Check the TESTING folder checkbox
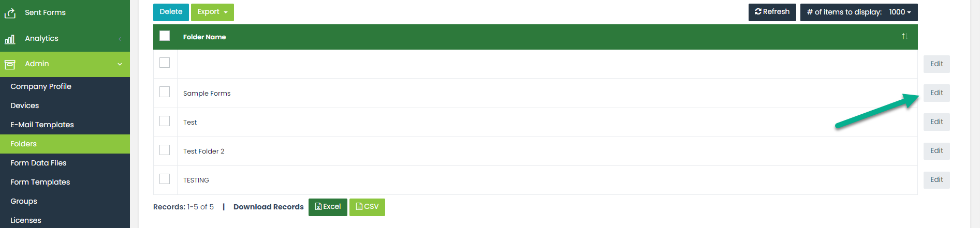The width and height of the screenshot is (980, 228). 165,179
